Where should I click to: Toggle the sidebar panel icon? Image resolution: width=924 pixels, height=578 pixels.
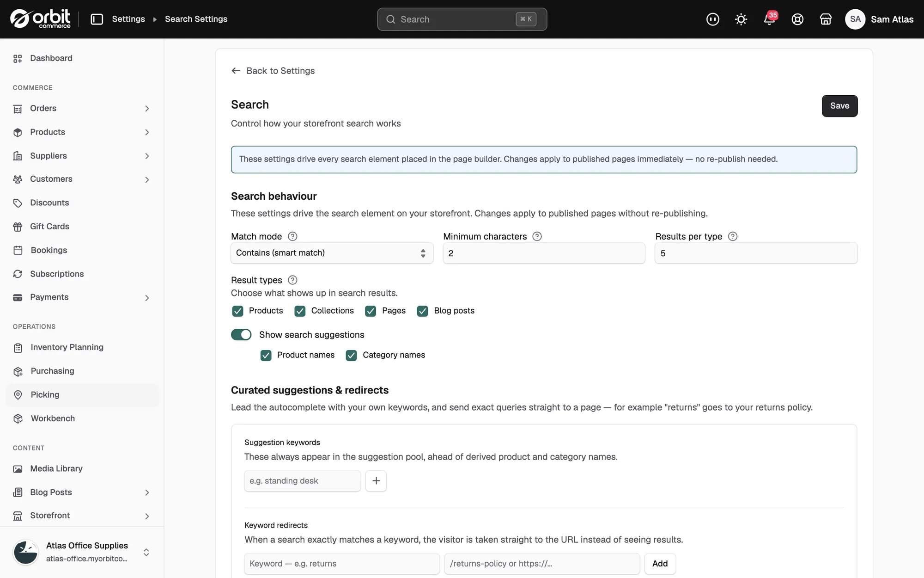click(x=97, y=19)
